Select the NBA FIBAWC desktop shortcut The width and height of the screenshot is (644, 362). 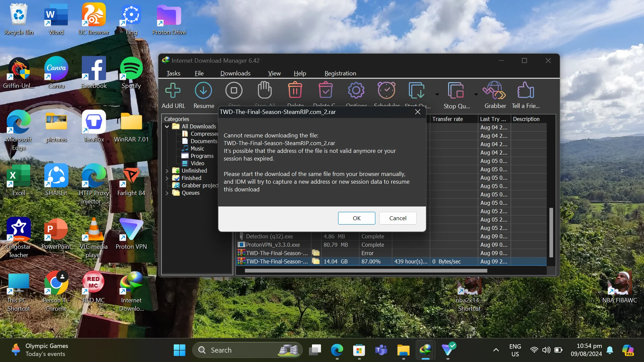click(x=620, y=288)
